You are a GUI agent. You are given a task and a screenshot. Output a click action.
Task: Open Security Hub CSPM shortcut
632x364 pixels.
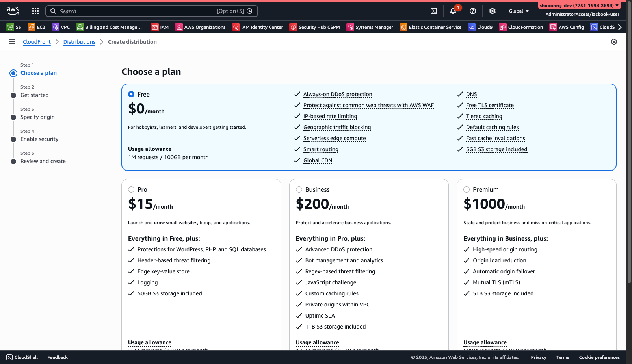coord(315,27)
